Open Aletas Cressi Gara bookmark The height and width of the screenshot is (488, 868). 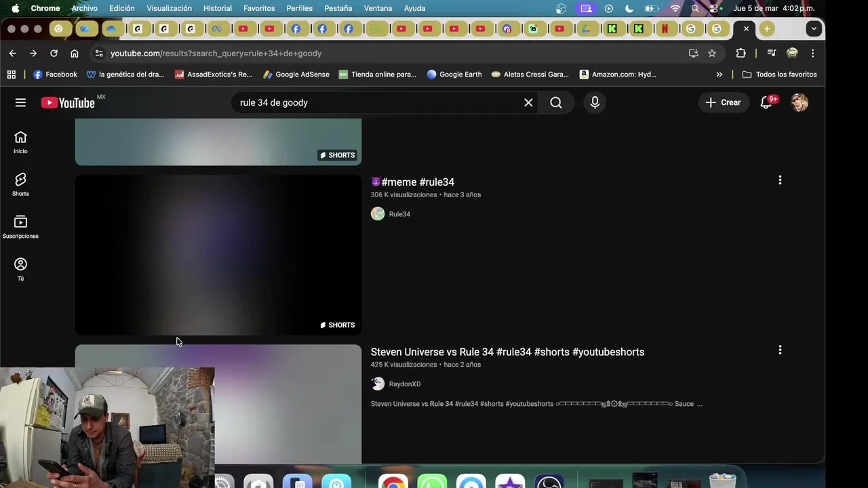tap(530, 75)
